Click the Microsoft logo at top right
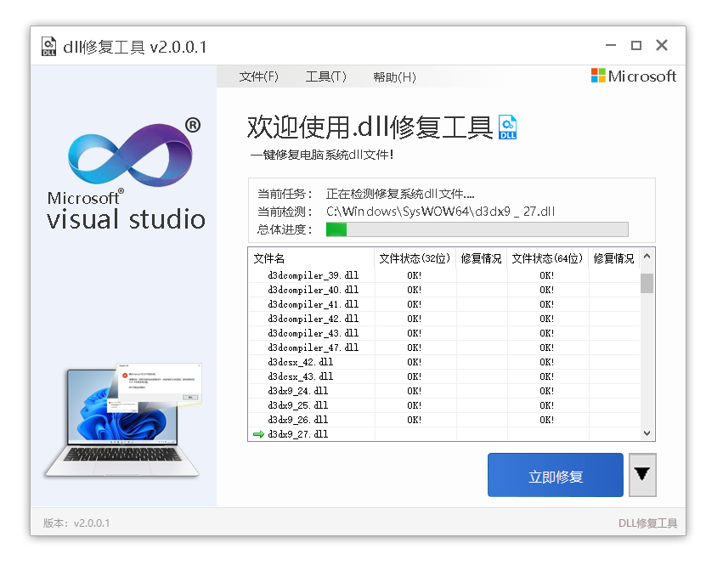723x588 pixels. pos(634,76)
